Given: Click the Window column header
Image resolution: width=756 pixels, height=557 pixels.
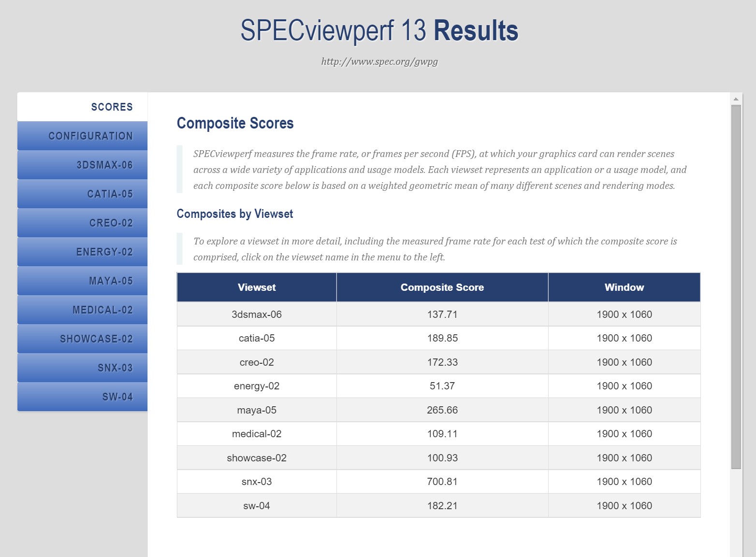Looking at the screenshot, I should tap(624, 287).
